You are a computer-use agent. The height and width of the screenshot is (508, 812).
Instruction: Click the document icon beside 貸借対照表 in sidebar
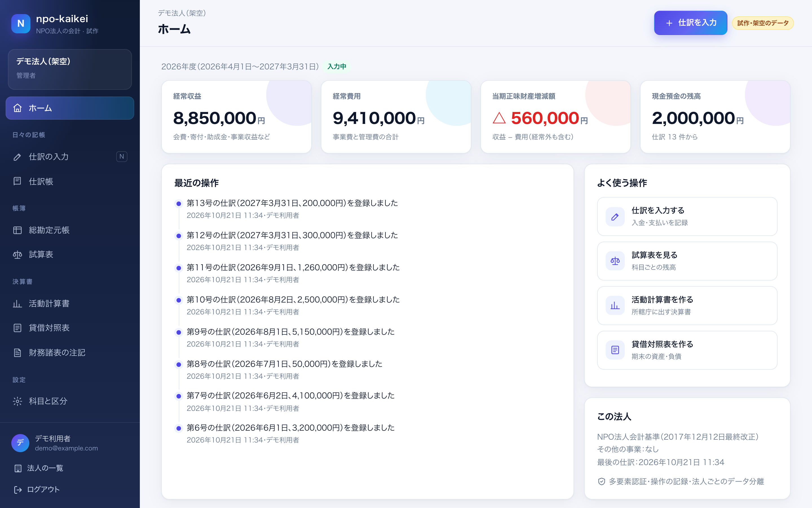[17, 328]
